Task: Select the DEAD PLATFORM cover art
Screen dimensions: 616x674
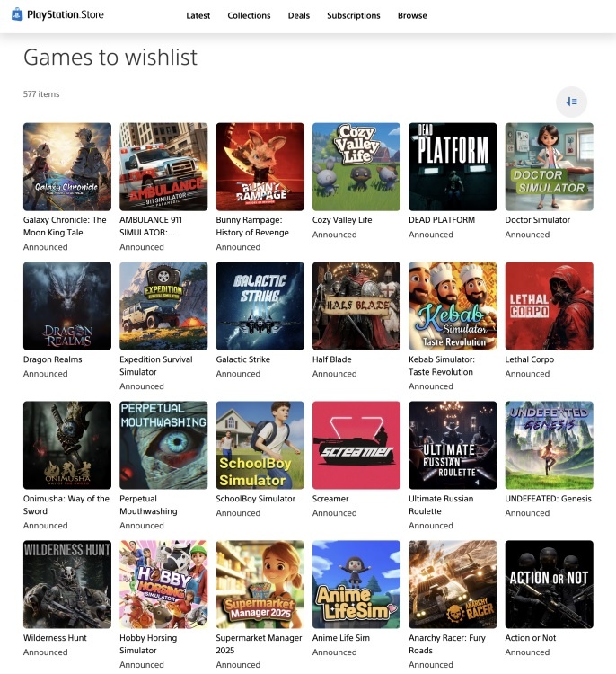Action: (x=453, y=167)
